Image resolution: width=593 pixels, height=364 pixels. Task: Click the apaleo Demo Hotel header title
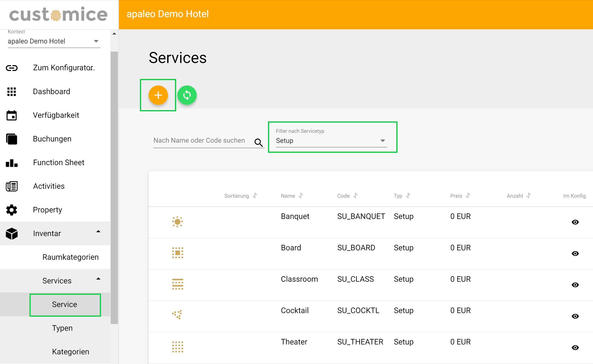(x=167, y=14)
